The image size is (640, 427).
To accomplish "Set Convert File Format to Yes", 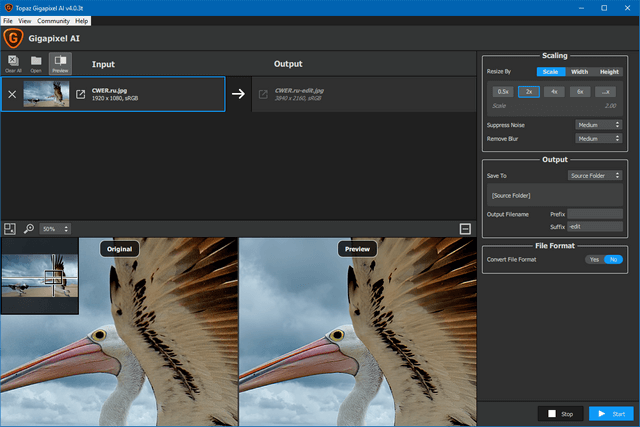I will click(x=594, y=259).
